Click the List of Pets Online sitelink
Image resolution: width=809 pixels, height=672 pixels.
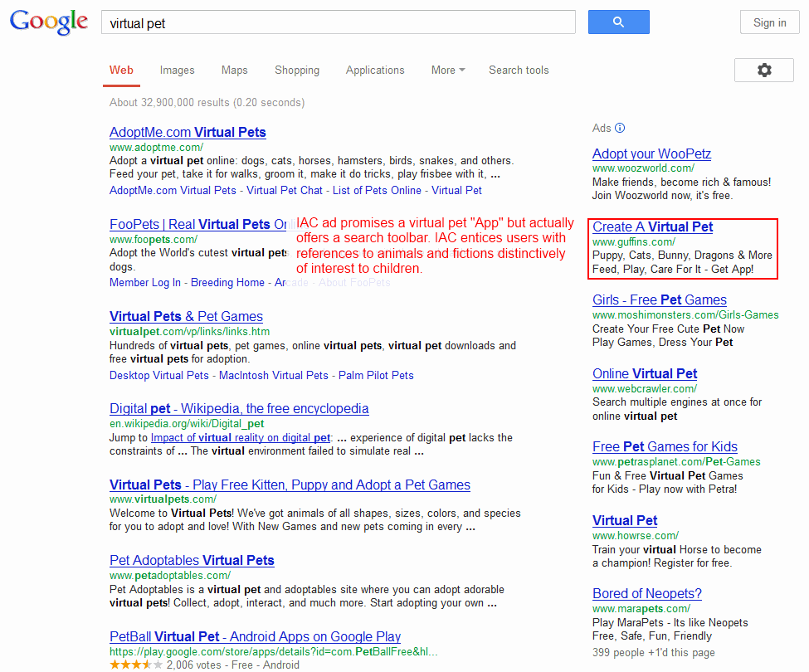[377, 190]
